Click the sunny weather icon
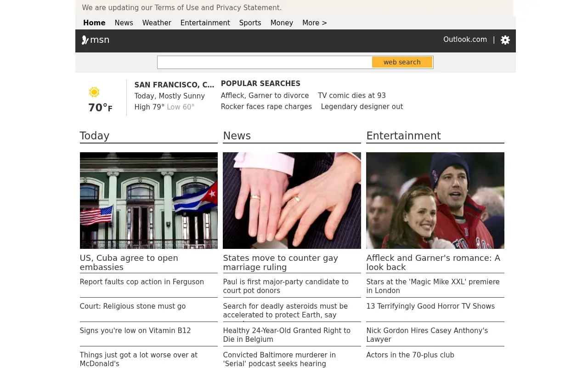Image resolution: width=588 pixels, height=368 pixels. click(94, 92)
